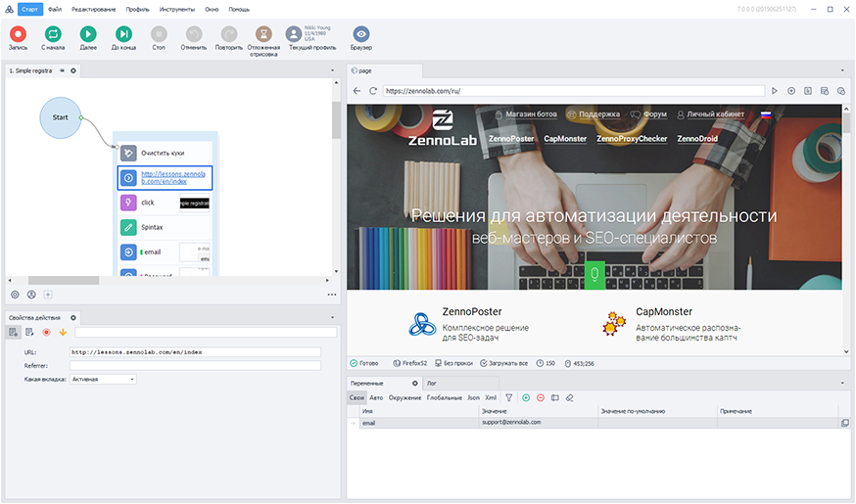856x504 pixels.
Task: Click the С начала restart button
Action: (x=53, y=34)
